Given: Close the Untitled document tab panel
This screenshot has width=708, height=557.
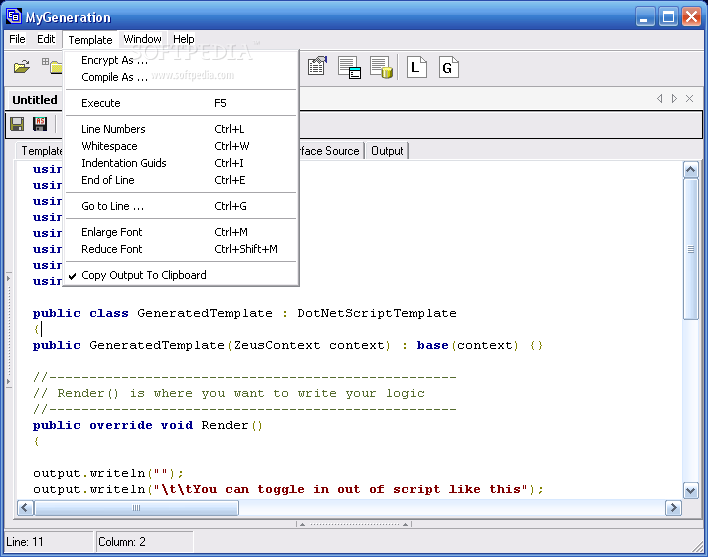Looking at the screenshot, I should 689,98.
